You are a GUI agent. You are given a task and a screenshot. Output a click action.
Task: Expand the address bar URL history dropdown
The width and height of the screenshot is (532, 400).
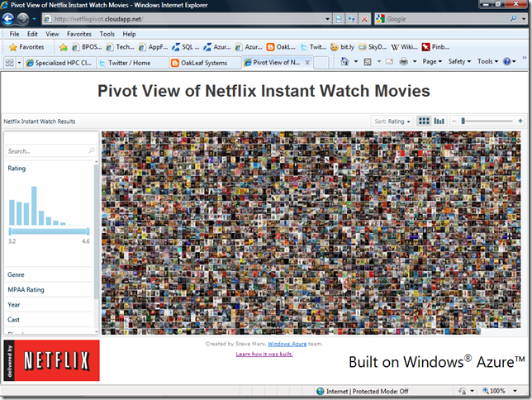pos(327,19)
